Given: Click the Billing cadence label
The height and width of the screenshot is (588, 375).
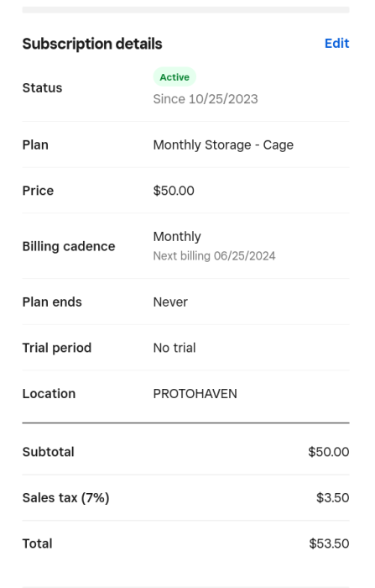Looking at the screenshot, I should 69,246.
